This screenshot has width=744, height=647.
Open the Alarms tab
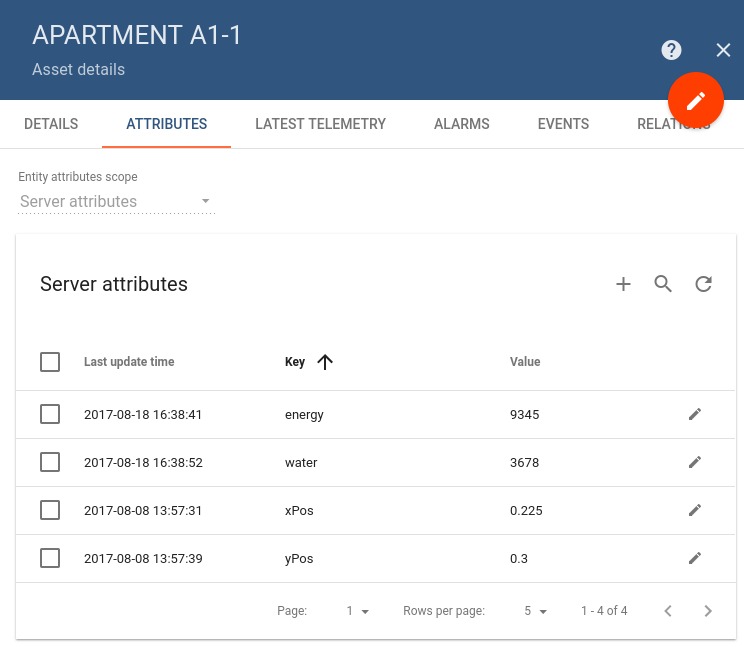[461, 124]
